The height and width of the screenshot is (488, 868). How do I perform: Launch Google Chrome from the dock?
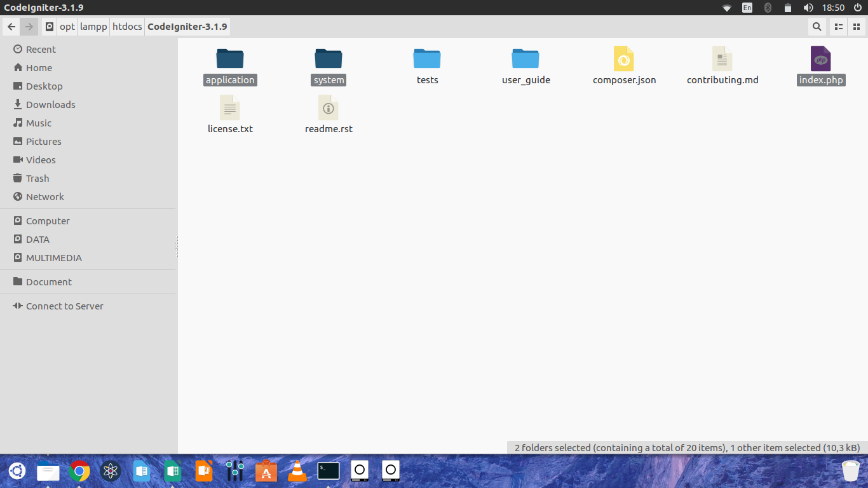pyautogui.click(x=79, y=471)
